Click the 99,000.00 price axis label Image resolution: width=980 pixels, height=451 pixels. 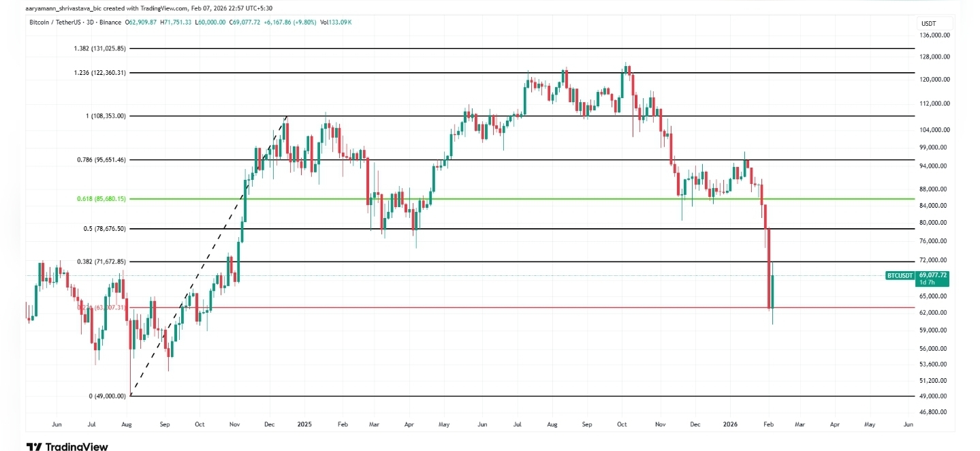pos(932,147)
